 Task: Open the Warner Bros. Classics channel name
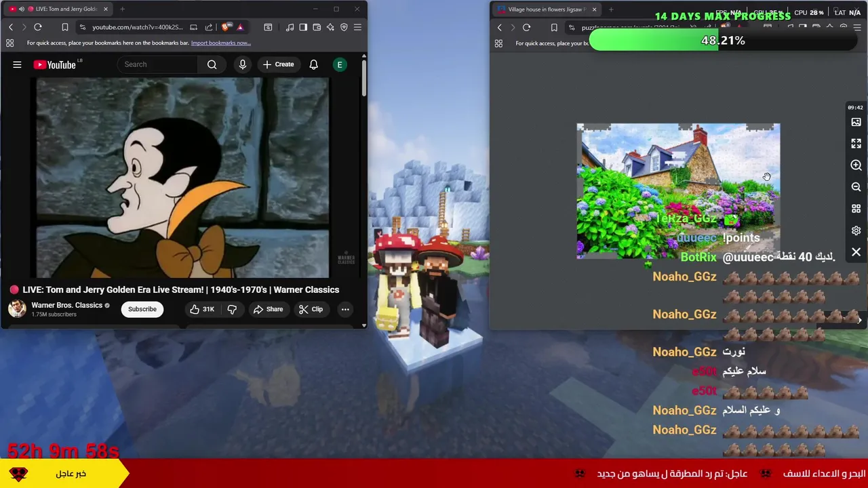tap(66, 305)
